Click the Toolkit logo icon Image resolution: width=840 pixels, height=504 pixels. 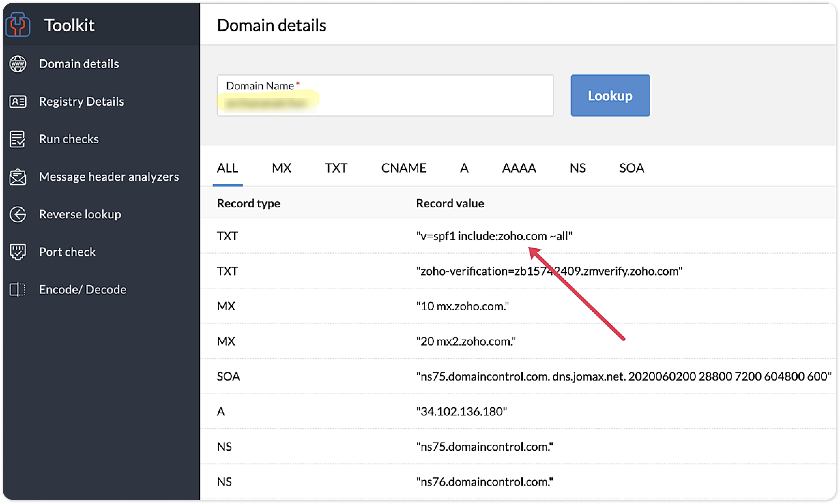pyautogui.click(x=18, y=25)
